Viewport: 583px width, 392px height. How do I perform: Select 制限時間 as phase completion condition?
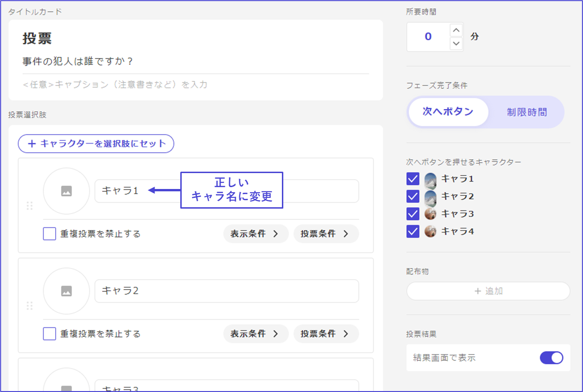(526, 112)
